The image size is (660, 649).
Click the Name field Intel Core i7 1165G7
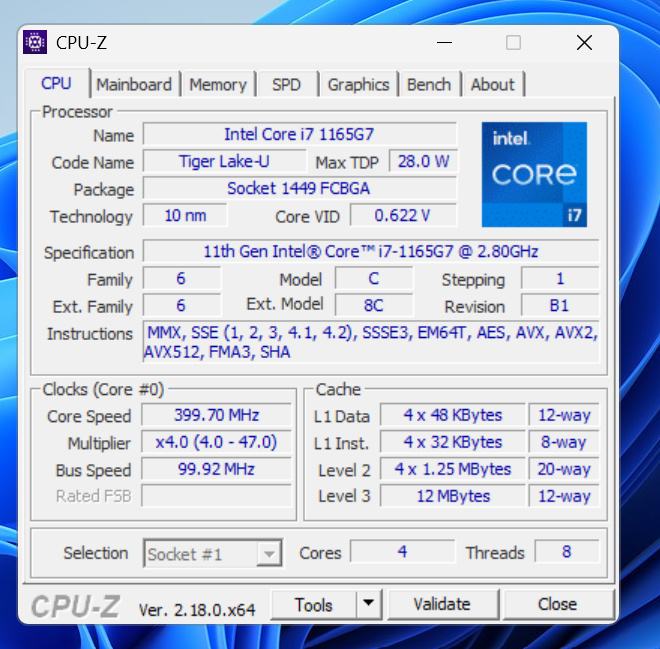[x=299, y=134]
